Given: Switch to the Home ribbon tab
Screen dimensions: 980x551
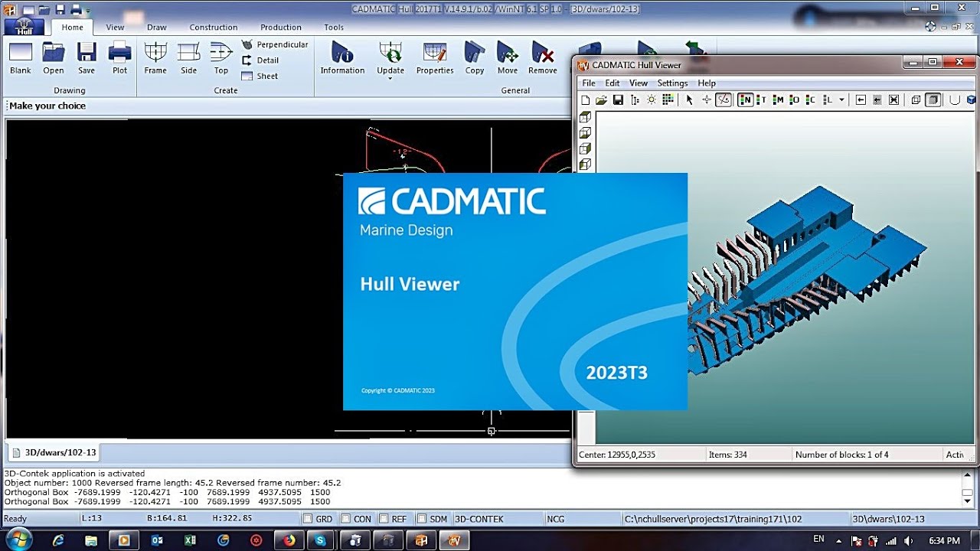Looking at the screenshot, I should click(73, 28).
